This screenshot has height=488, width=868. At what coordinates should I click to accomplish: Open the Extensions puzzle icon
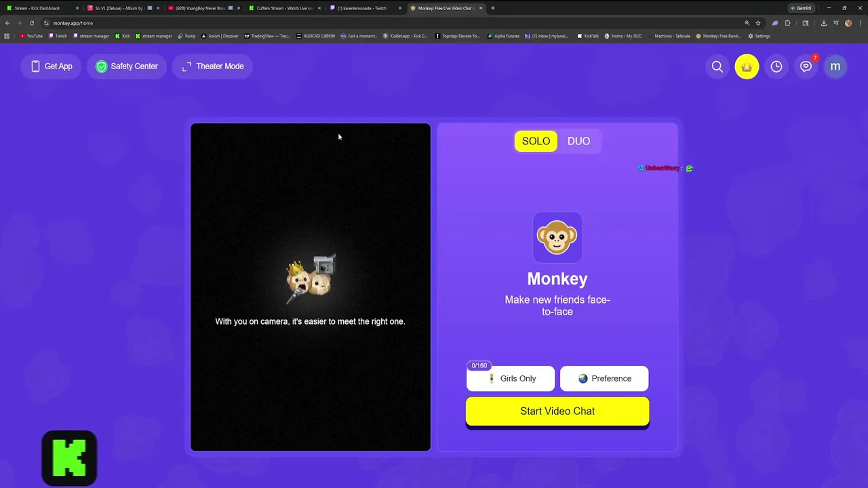[x=787, y=23]
